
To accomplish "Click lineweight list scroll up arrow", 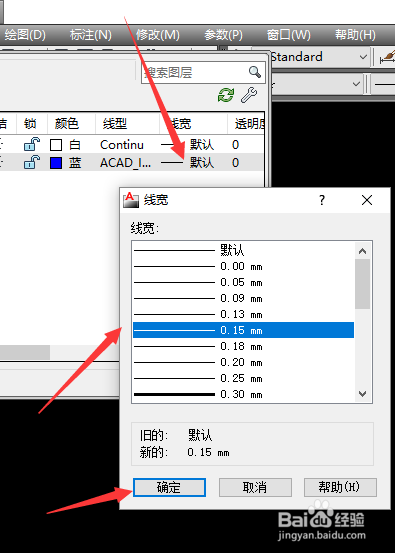I will [362, 251].
